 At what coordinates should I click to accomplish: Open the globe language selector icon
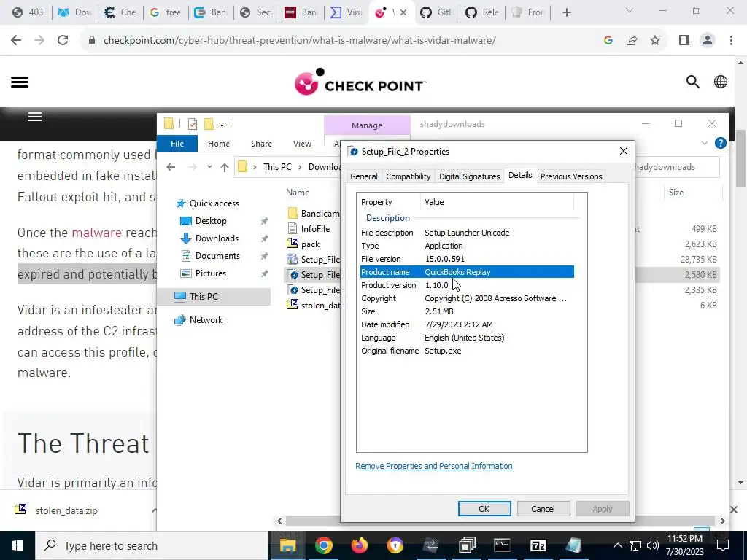pos(720,82)
